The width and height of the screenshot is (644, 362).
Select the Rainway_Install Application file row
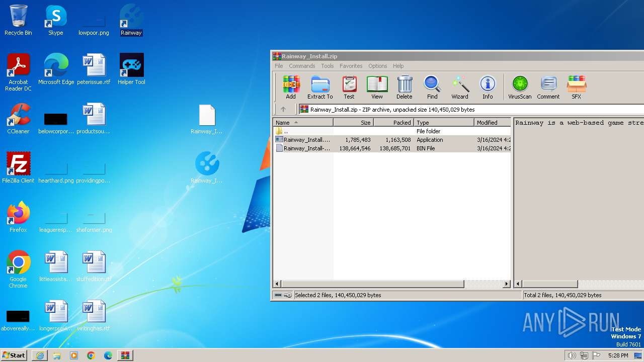pyautogui.click(x=392, y=140)
